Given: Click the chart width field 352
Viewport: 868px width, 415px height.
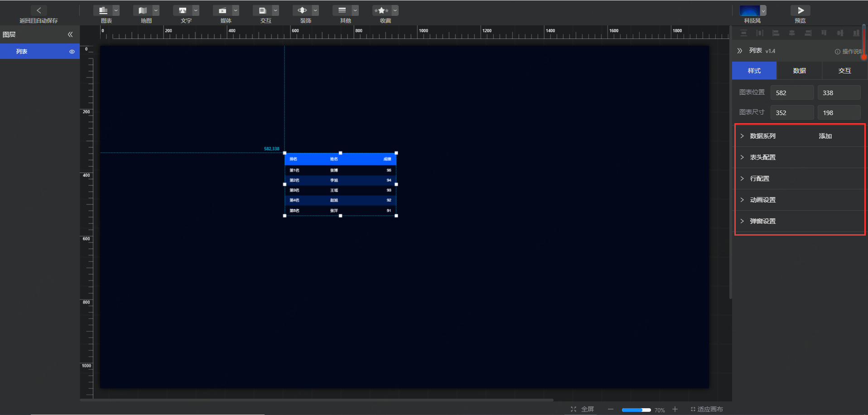Looking at the screenshot, I should (x=792, y=112).
